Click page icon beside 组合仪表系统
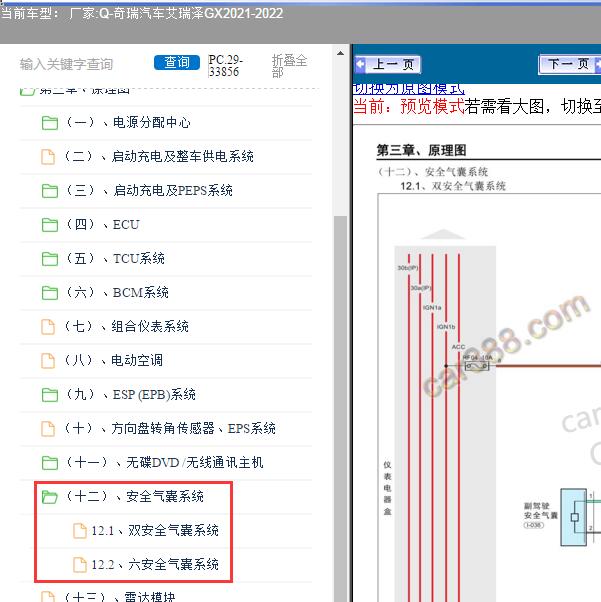 48,327
